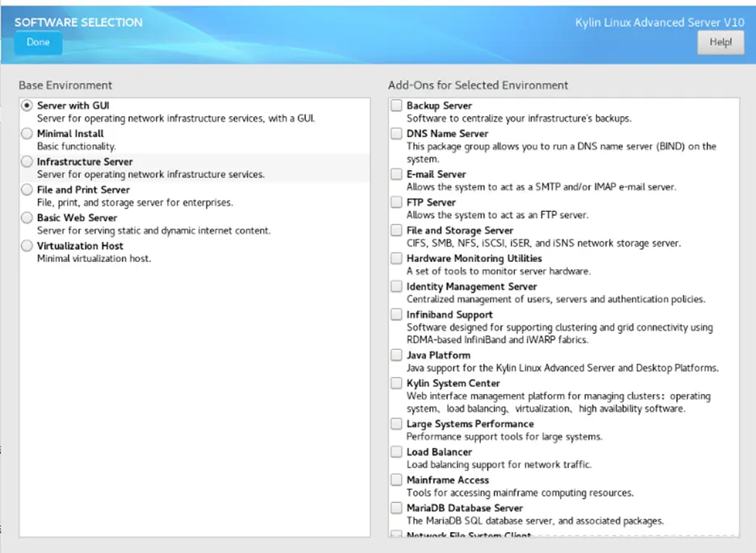Click the 'Centralized management of users' description
The width and height of the screenshot is (756, 553).
556,299
